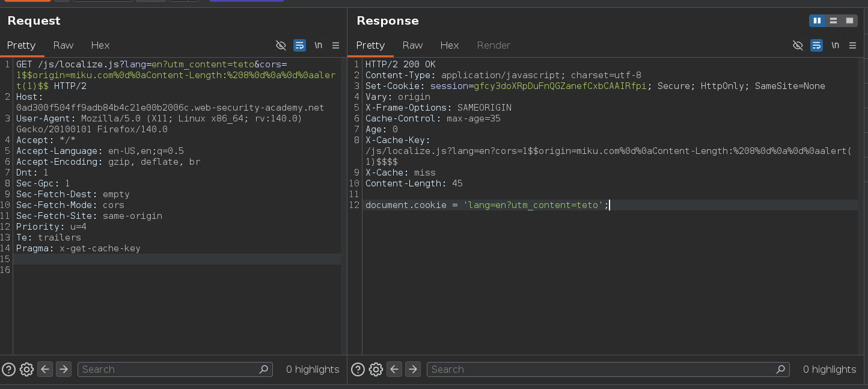Click the User-Agent header line
Viewport: 868px width, 389px height.
(159, 124)
